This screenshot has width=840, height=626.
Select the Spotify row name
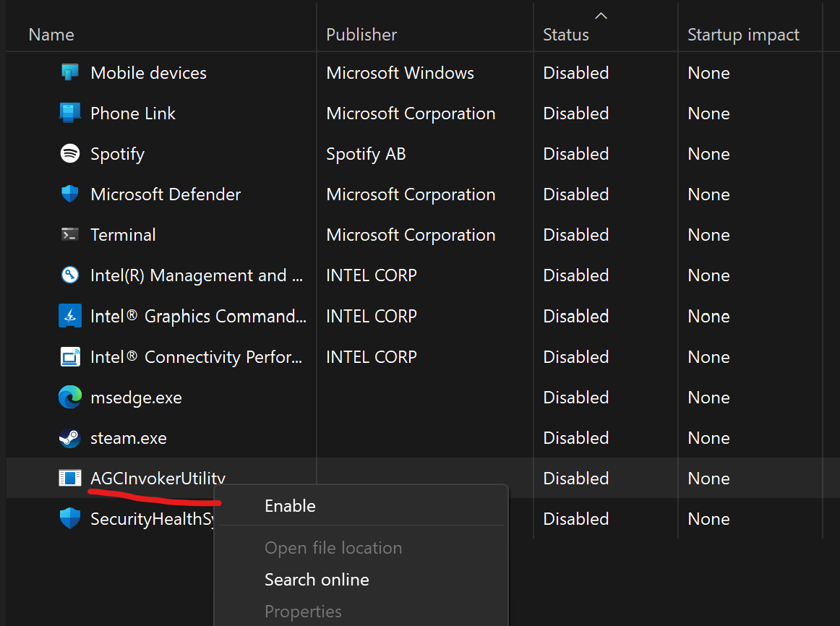117,155
